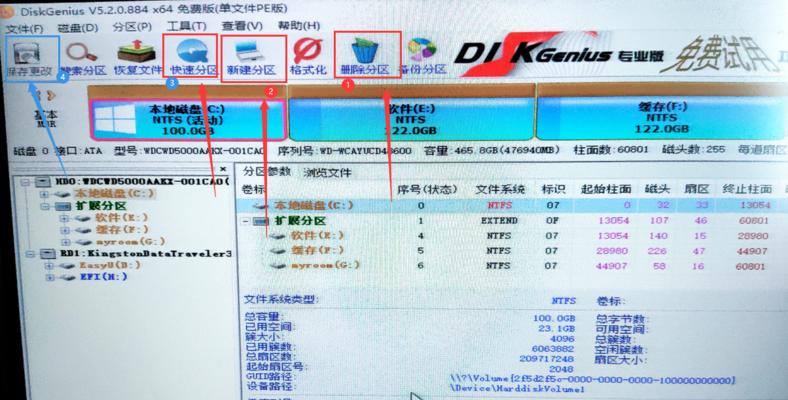Select 软件(E:) block on the disk map

(x=411, y=120)
